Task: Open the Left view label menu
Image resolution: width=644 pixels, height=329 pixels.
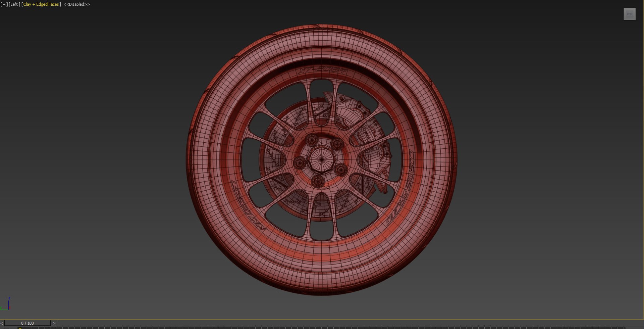Action: 14,4
